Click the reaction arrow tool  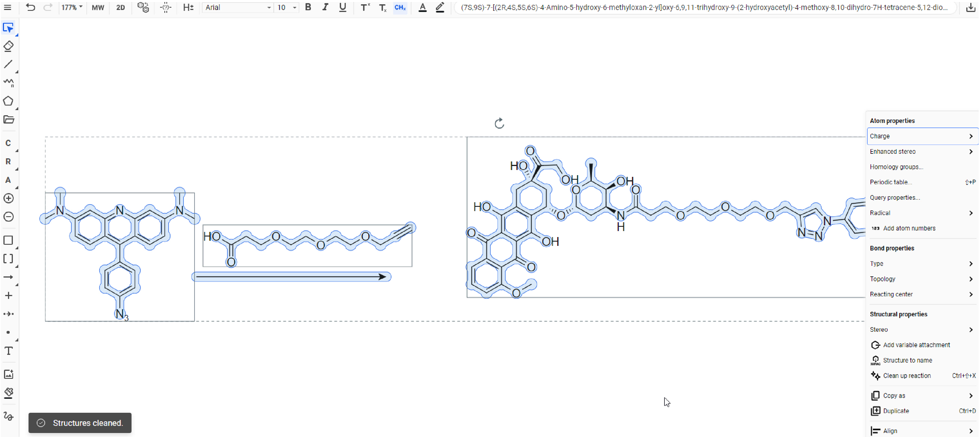[8, 277]
